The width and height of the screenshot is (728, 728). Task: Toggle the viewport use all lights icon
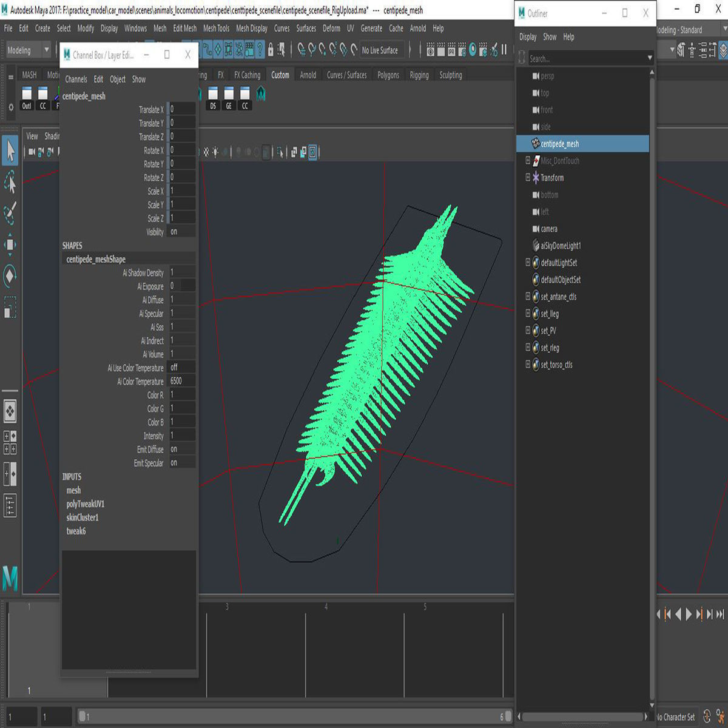point(215,152)
